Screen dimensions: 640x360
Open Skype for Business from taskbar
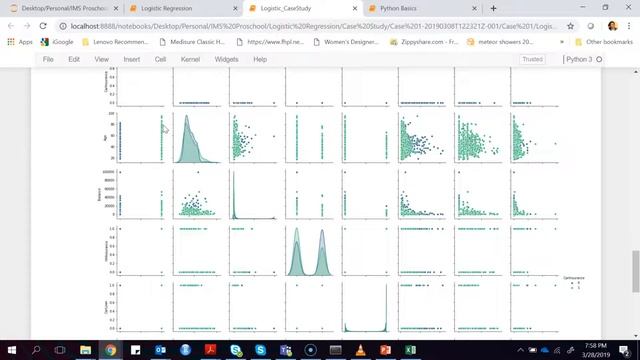pyautogui.click(x=236, y=350)
